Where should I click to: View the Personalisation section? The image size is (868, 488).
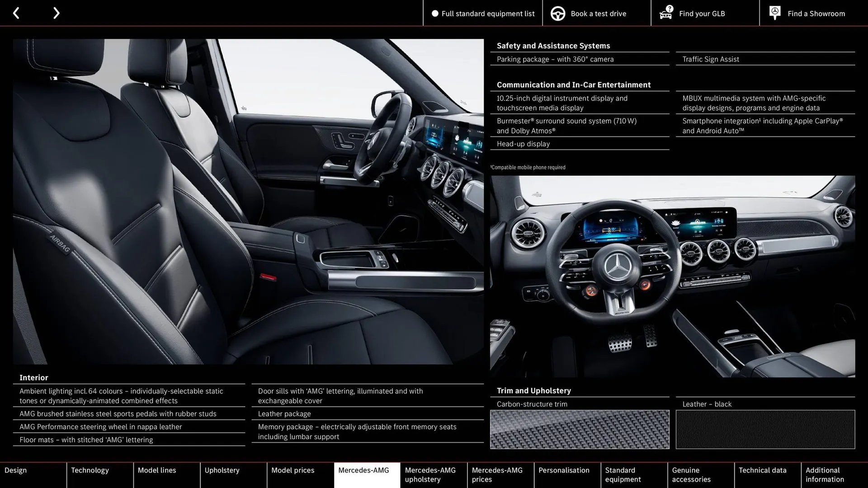565,474
